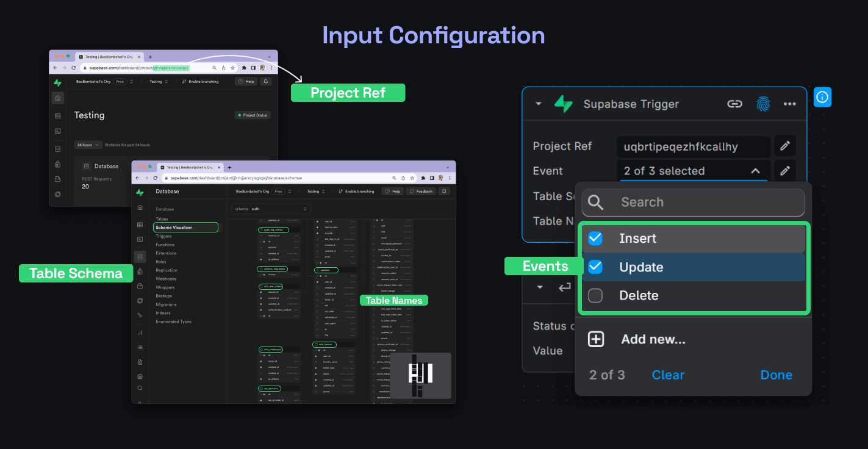Image resolution: width=868 pixels, height=449 pixels.
Task: Edit Project Ref using the pencil icon
Action: (785, 145)
